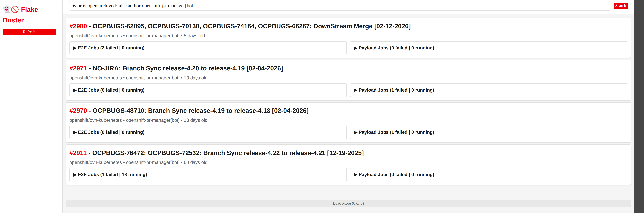Viewport: 644px width, 213px height.
Task: Expand Payload Jobs with 1 failed for #2971
Action: pos(488,90)
